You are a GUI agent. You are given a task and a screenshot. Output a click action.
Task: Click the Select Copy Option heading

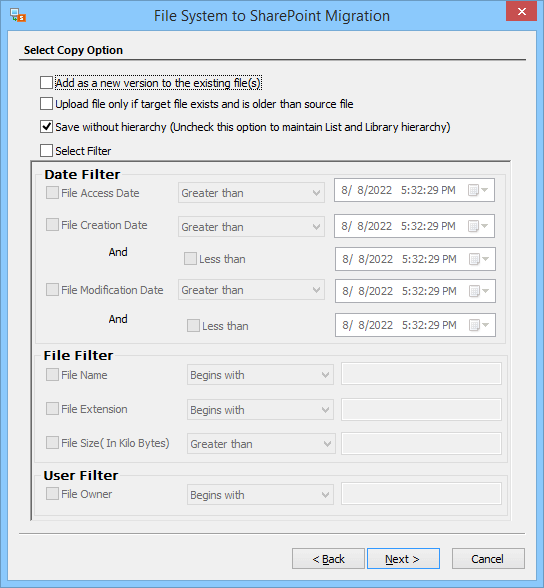coord(73,50)
